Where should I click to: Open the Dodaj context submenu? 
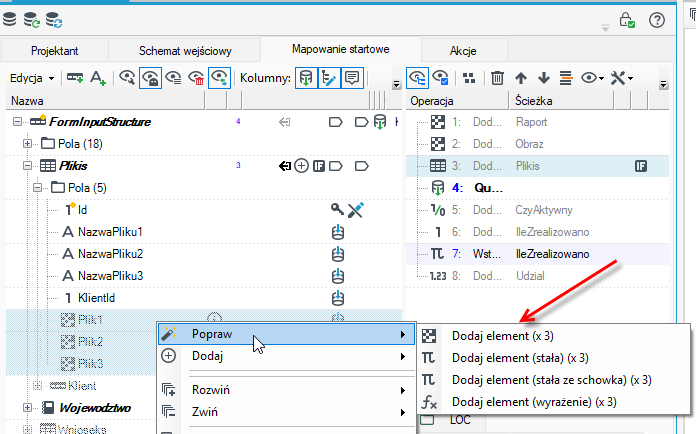(287, 356)
